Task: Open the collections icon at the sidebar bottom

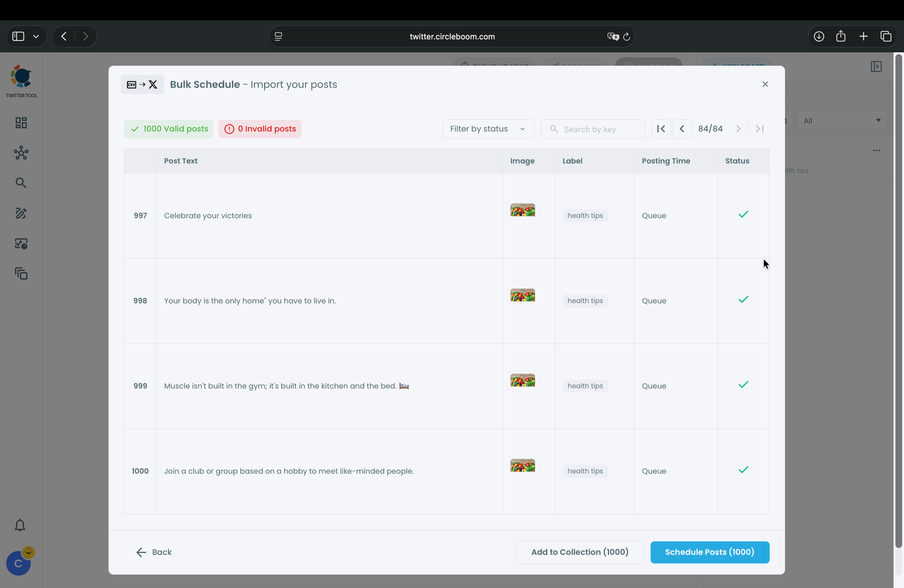Action: (x=21, y=273)
